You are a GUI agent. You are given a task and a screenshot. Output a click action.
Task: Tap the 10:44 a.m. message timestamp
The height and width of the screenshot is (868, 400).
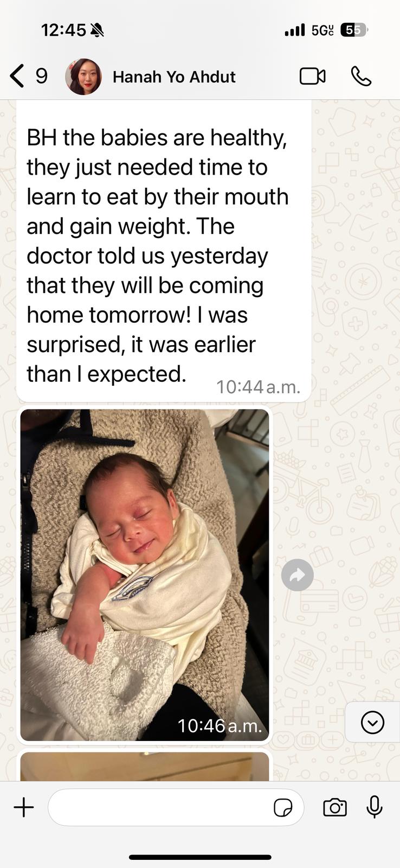point(258,387)
